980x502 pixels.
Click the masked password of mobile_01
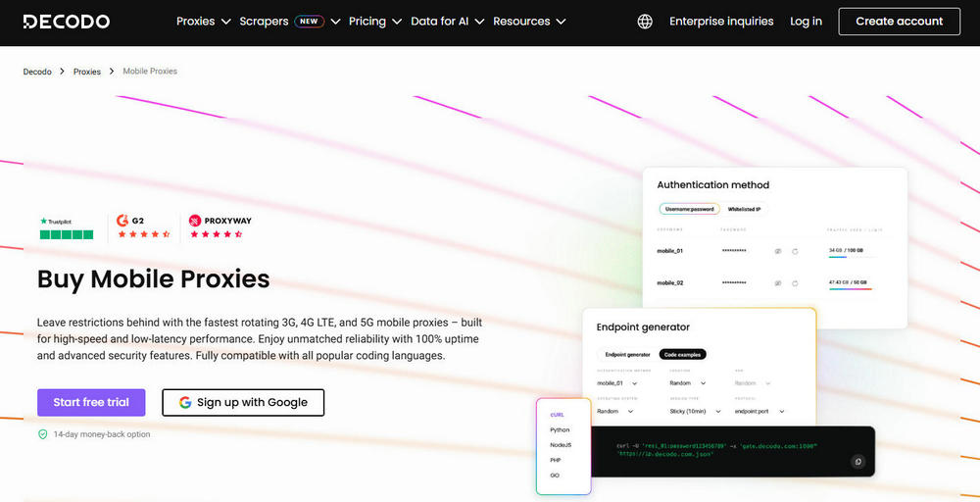(x=734, y=251)
